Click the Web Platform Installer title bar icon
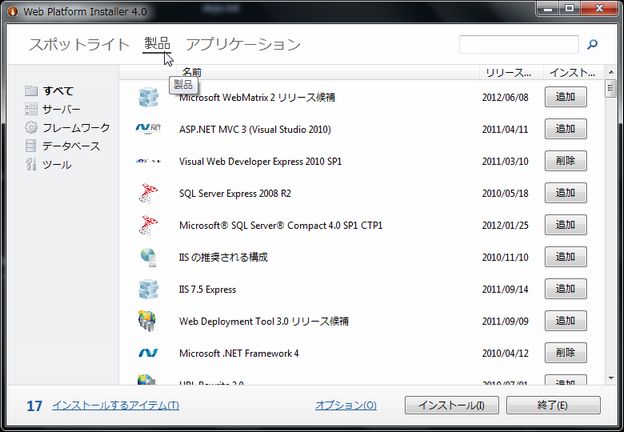 tap(13, 12)
